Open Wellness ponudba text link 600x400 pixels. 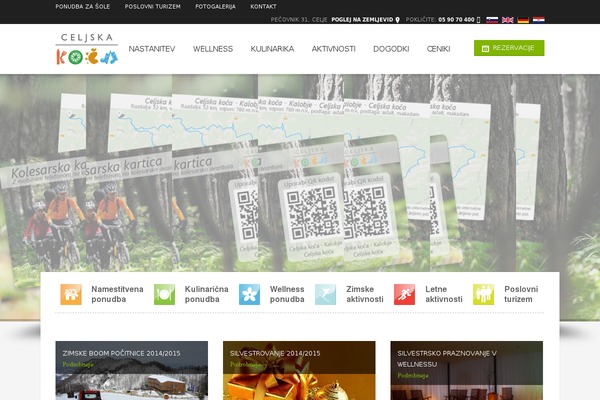[287, 294]
